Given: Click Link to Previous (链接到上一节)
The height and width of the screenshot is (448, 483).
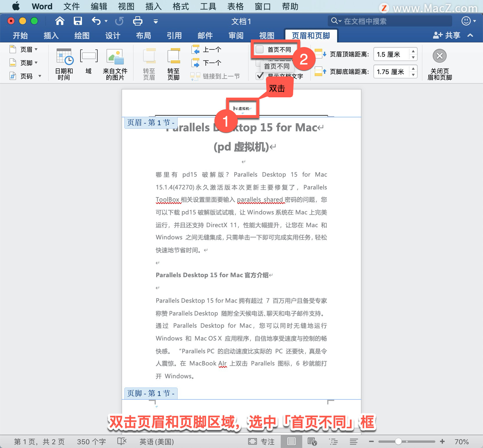Looking at the screenshot, I should (x=215, y=76).
